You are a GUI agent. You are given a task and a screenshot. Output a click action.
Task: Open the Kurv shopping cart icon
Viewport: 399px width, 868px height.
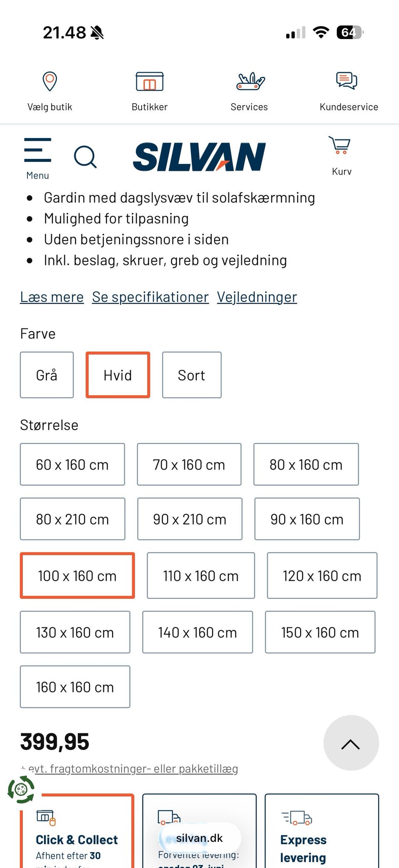(x=340, y=146)
